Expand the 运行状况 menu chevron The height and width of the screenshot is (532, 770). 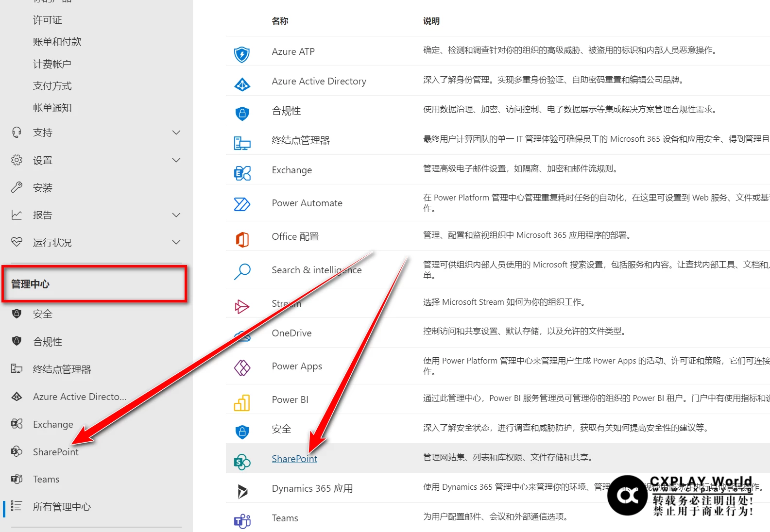point(176,242)
